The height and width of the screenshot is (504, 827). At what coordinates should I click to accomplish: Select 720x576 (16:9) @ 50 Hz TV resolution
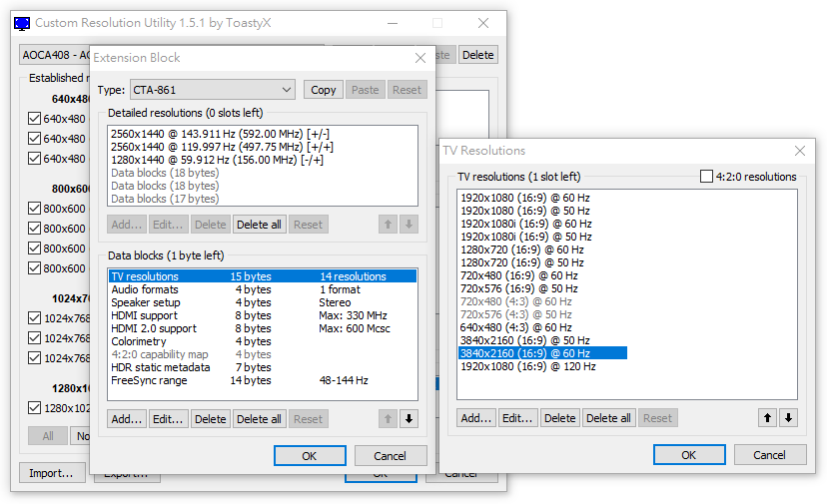click(519, 288)
